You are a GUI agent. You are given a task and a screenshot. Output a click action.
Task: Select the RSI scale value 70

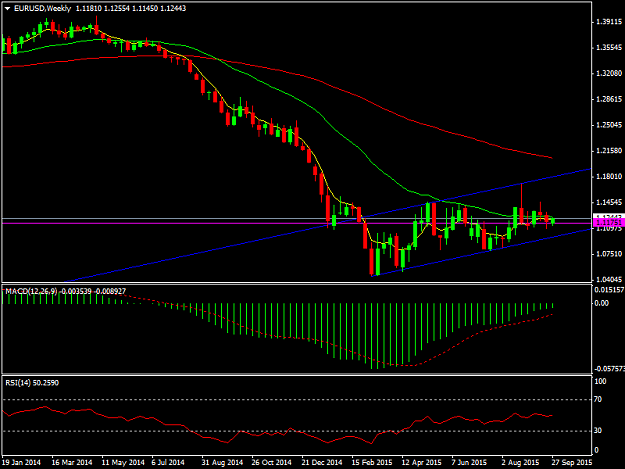coord(597,399)
